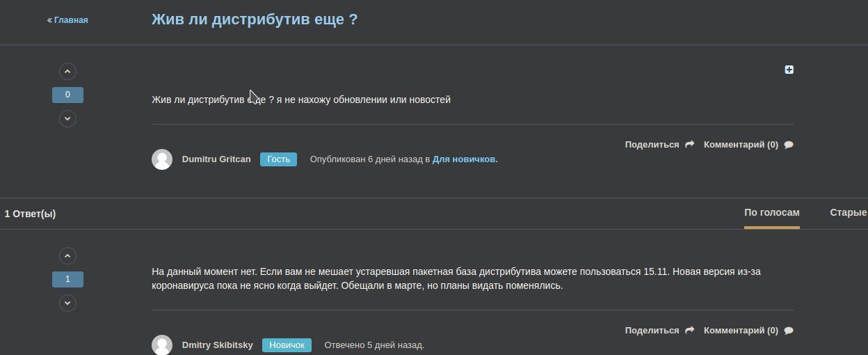Screen dimensions: 868x355
Task: Click the question vote count 0
Action: [67, 95]
